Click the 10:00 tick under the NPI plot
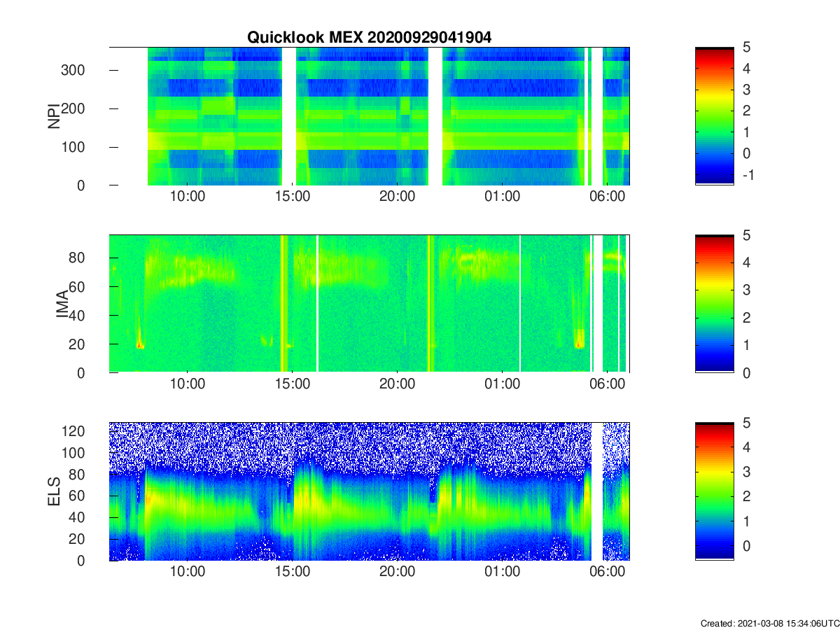Viewport: 840px width, 630px height. pos(187,197)
